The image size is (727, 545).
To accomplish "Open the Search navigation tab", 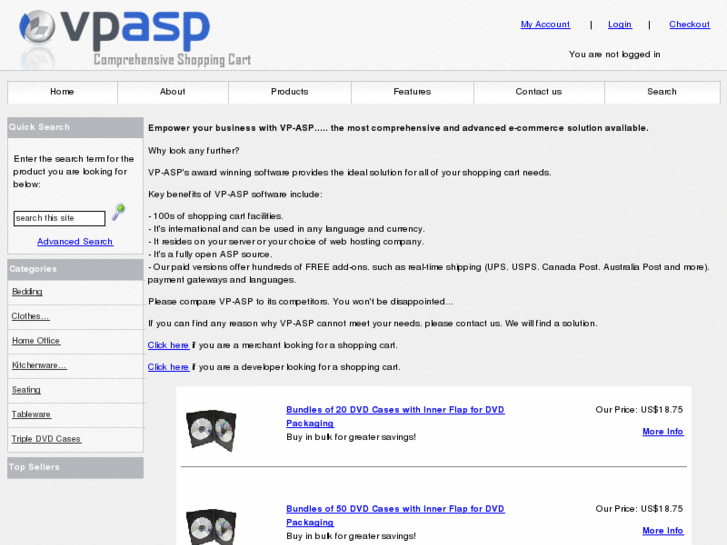I will click(662, 92).
